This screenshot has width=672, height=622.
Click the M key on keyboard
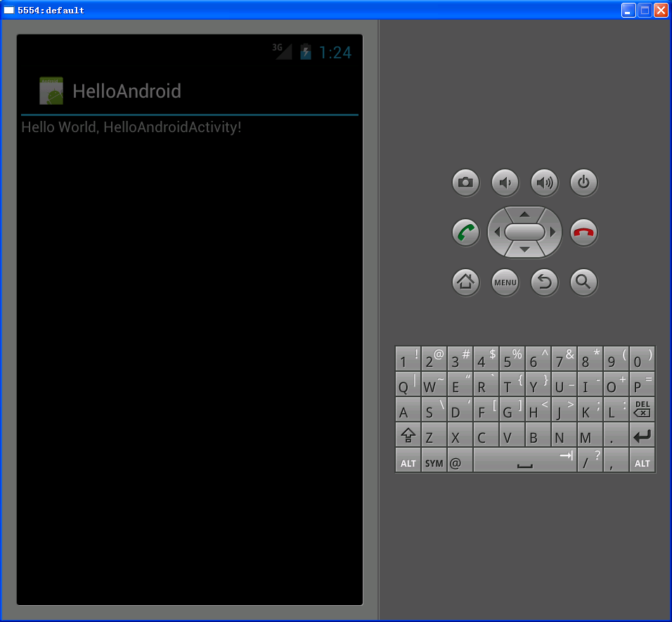click(x=590, y=435)
